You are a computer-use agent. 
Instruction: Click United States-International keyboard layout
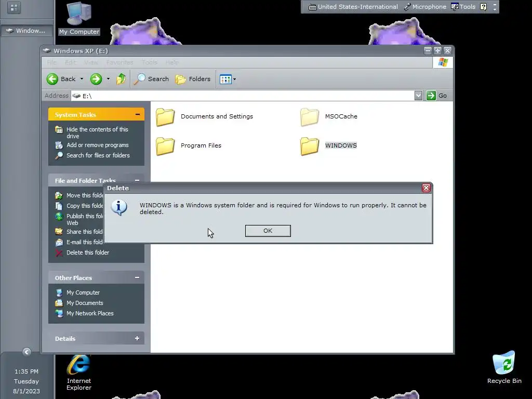tap(353, 7)
